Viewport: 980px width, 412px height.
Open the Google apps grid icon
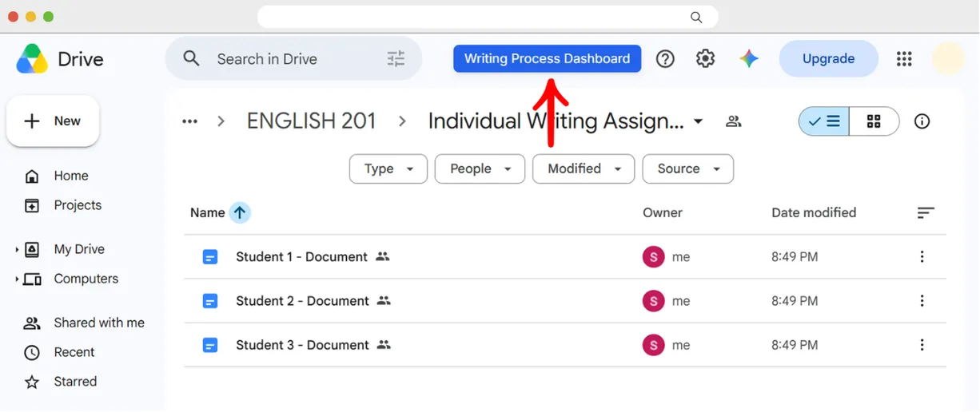[x=904, y=58]
